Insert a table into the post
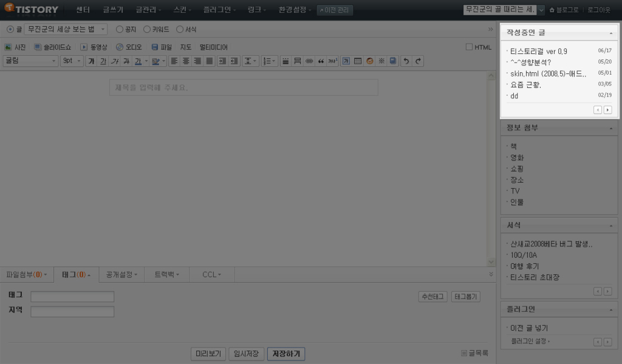The image size is (622, 364). pyautogui.click(x=358, y=61)
